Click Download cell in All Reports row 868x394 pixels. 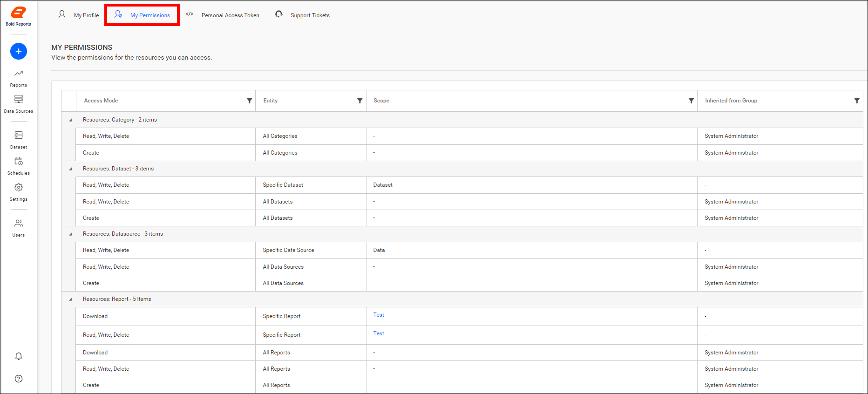point(165,353)
